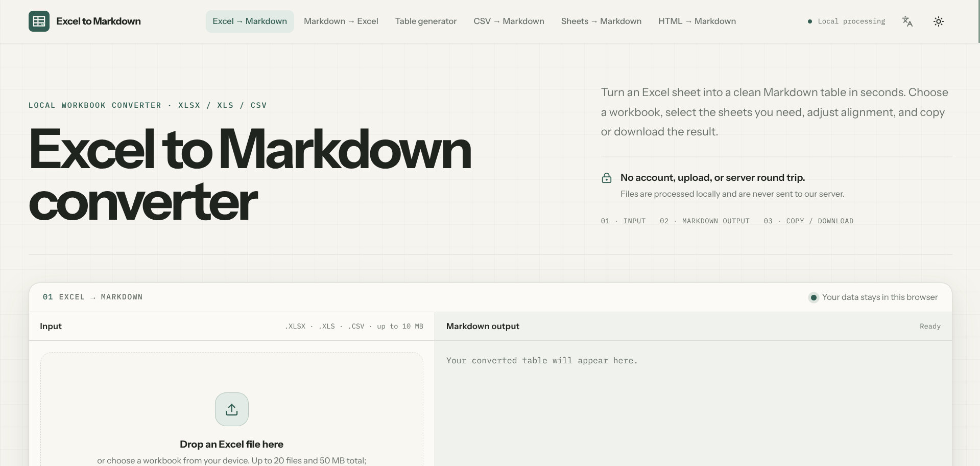
Task: Click the Markdown output panel heading
Action: (x=483, y=326)
